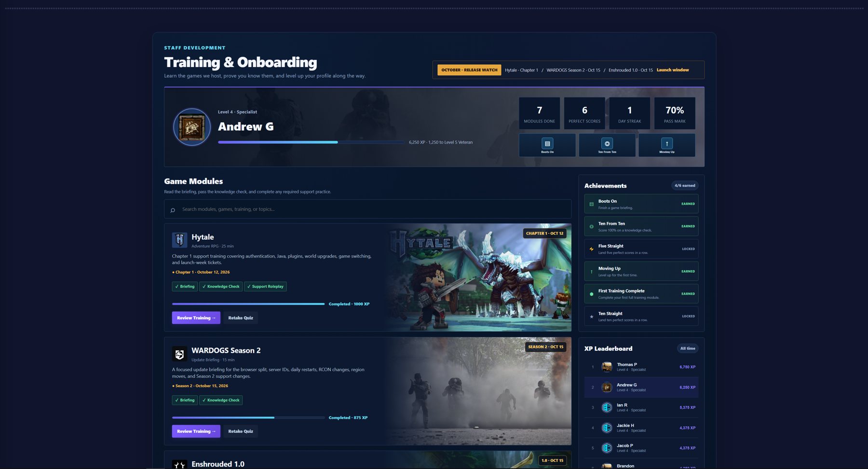The height and width of the screenshot is (469, 868).
Task: Click Retake Quiz for Hytale
Action: click(x=241, y=318)
